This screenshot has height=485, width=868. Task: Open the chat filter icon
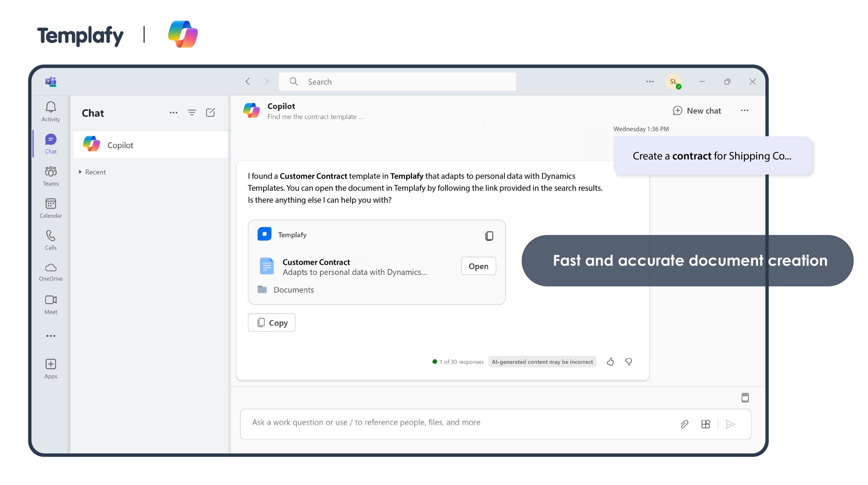[x=192, y=113]
